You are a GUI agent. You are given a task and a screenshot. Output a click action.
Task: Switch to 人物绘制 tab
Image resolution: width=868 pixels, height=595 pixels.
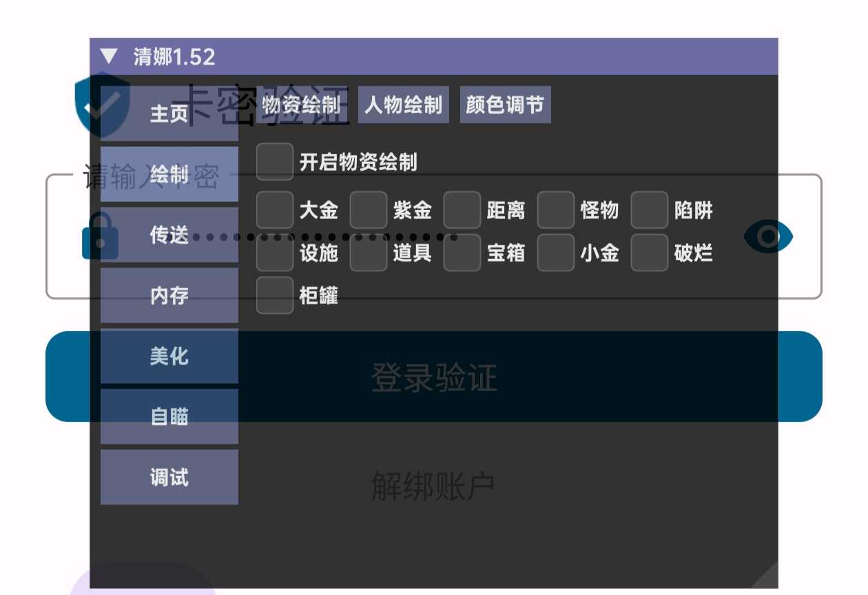[x=404, y=105]
